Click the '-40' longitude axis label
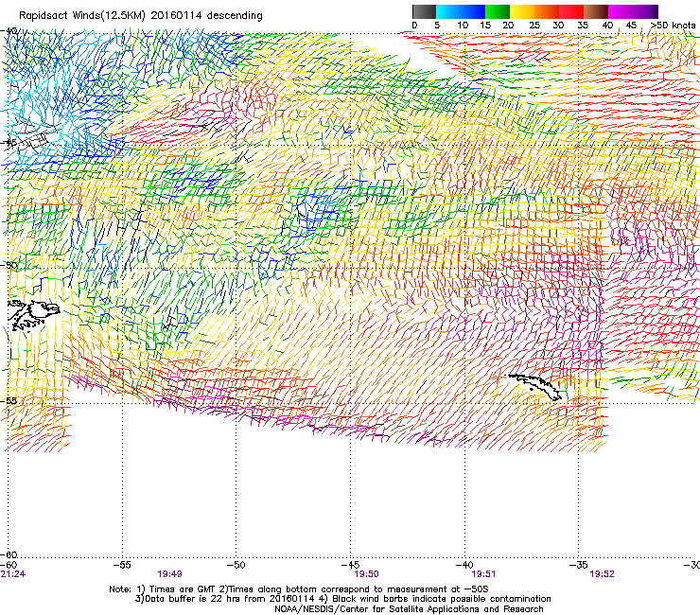 click(464, 565)
